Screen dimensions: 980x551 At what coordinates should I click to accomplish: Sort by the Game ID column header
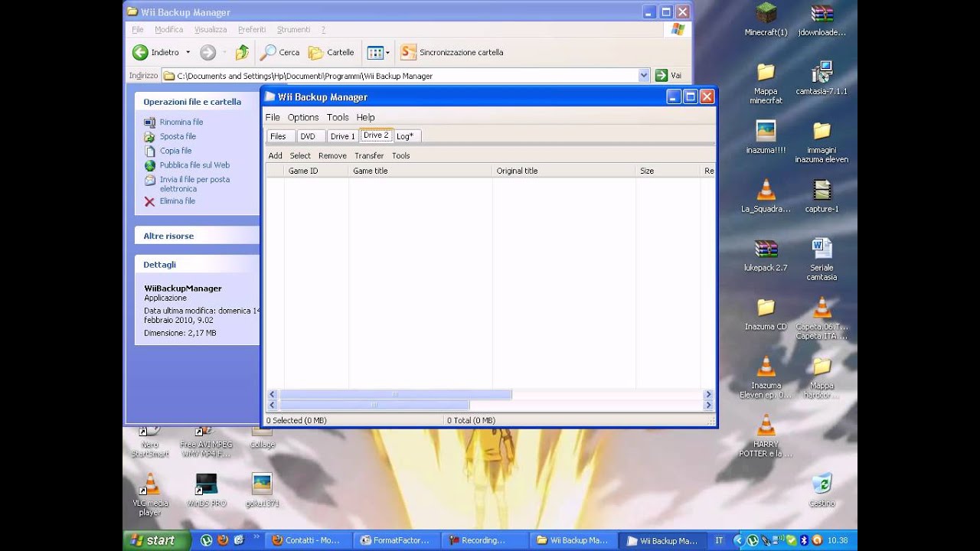pos(316,171)
